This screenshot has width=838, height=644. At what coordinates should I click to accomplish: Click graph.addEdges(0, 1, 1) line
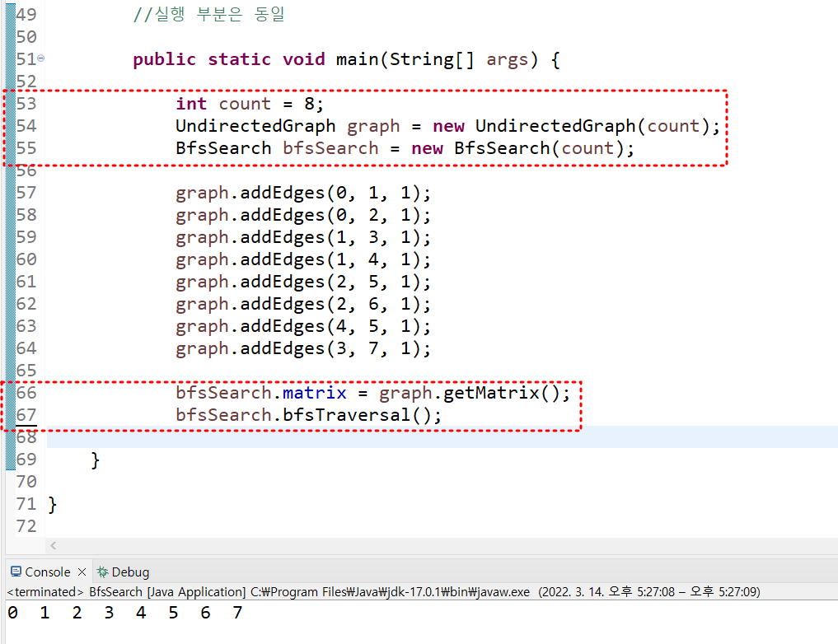click(303, 193)
